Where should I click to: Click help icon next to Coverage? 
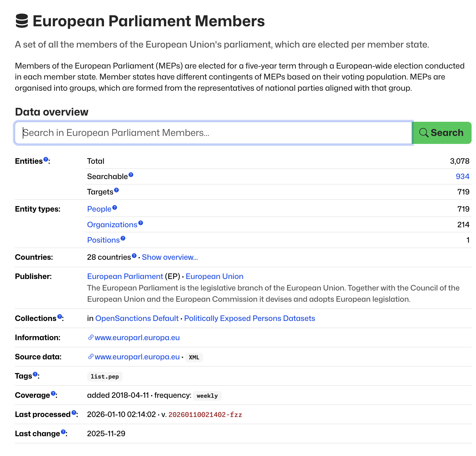[x=53, y=393]
